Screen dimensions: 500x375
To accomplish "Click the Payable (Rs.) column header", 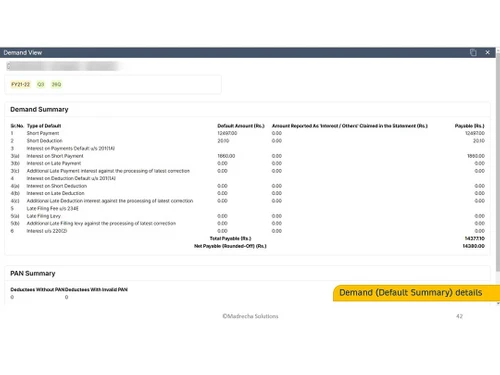I will [x=469, y=126].
